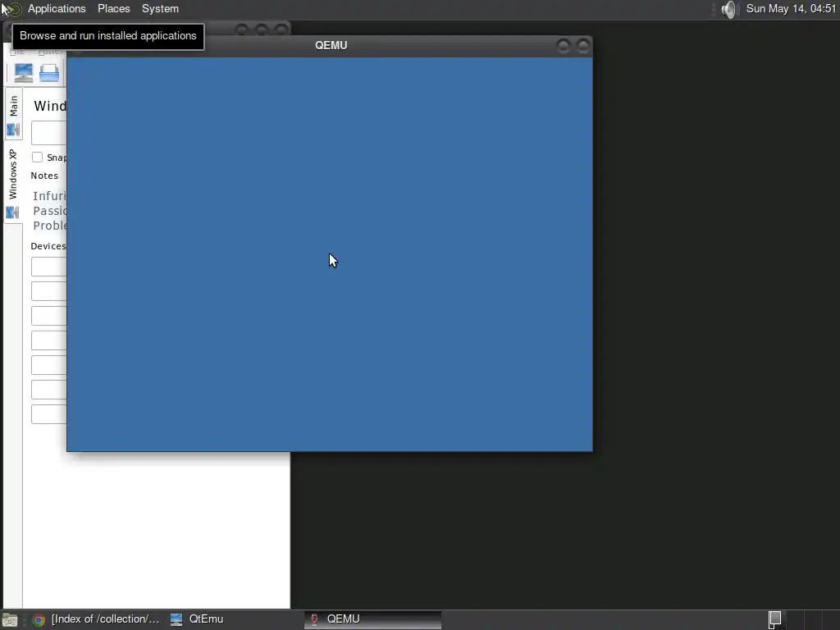Open the clock showing Sun May 14, 04:51

point(791,8)
